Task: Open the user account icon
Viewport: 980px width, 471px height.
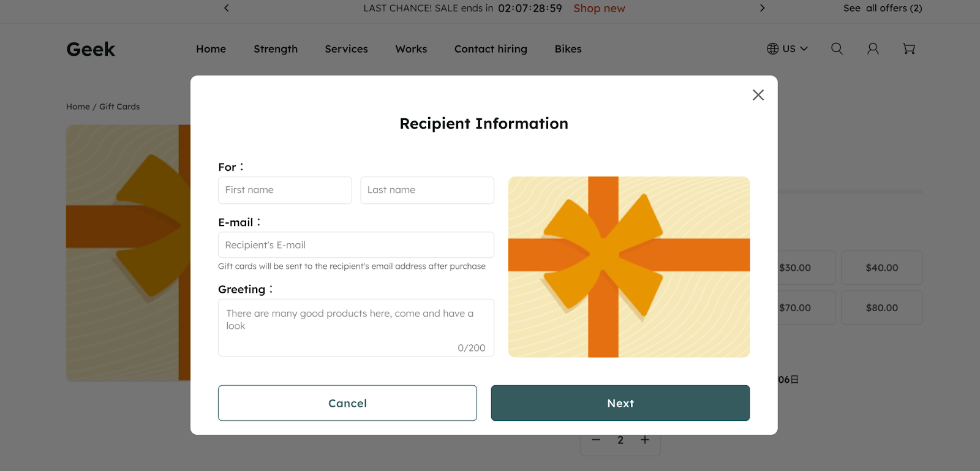Action: 873,49
